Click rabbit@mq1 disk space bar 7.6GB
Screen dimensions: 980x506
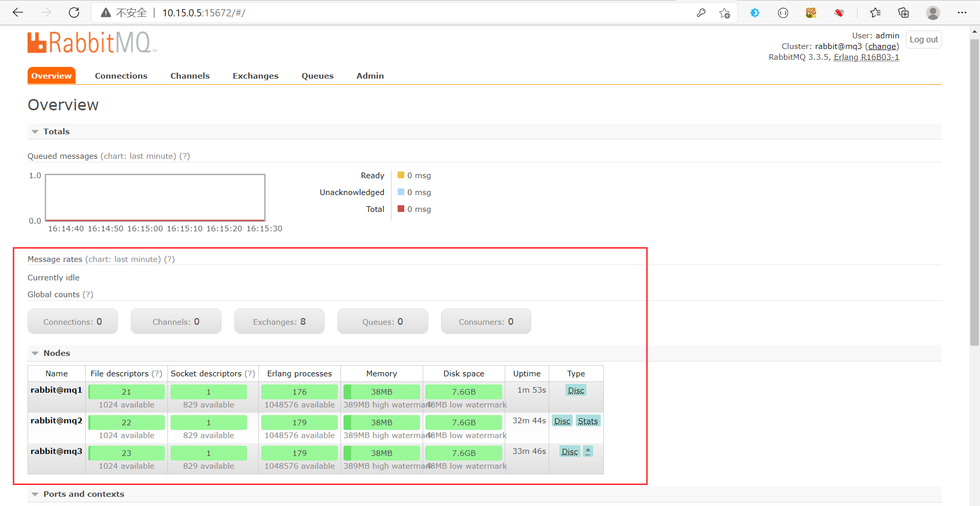(464, 392)
